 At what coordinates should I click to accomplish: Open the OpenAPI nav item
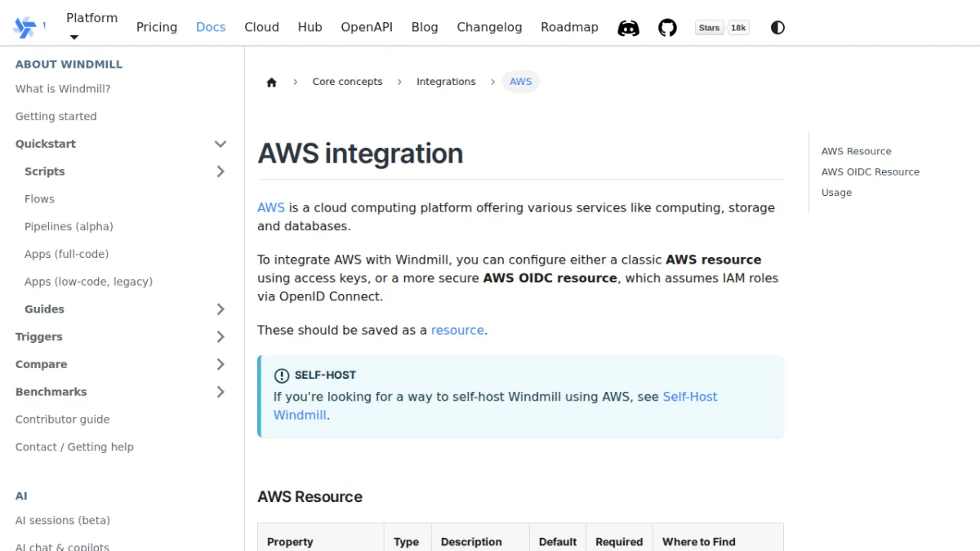pyautogui.click(x=367, y=27)
